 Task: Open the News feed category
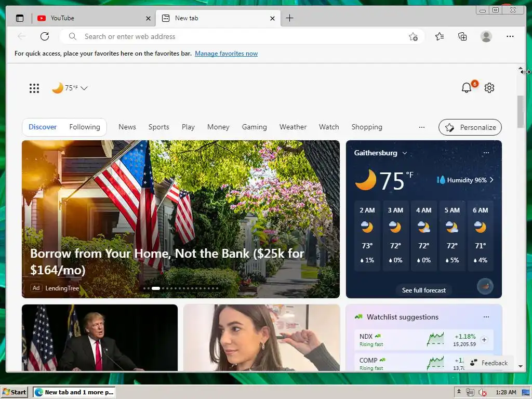tap(127, 127)
